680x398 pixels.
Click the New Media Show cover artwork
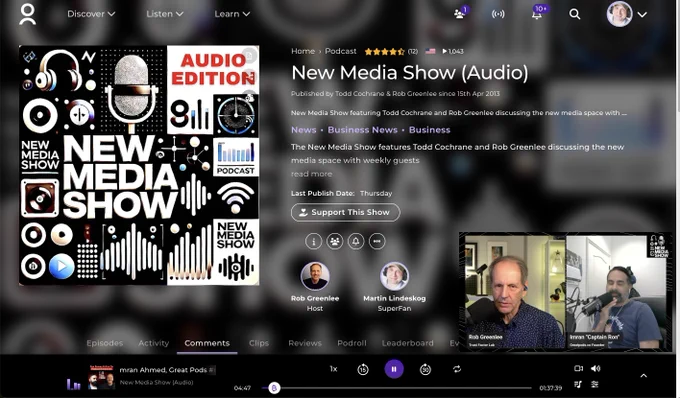tap(139, 165)
